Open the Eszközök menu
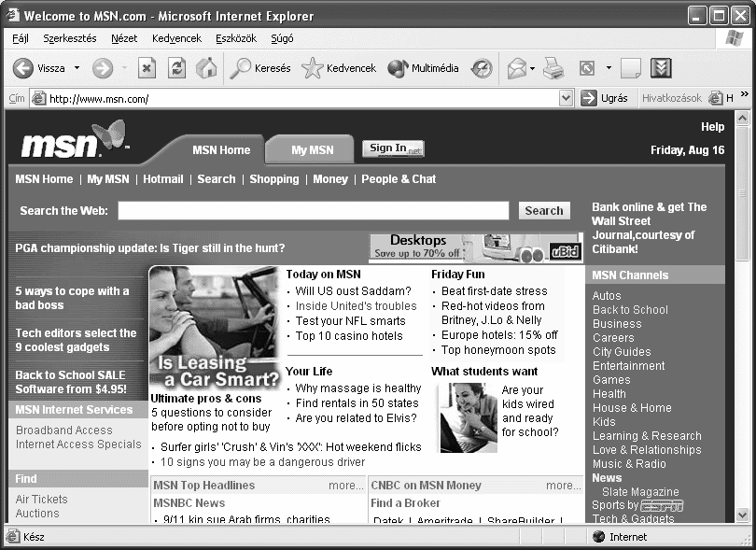Screen dimensions: 756x550 pyautogui.click(x=236, y=38)
